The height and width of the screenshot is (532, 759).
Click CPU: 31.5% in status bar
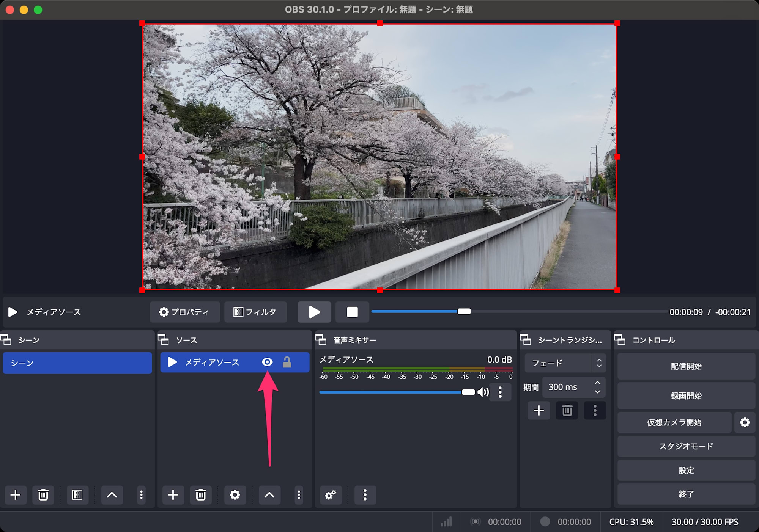click(631, 522)
